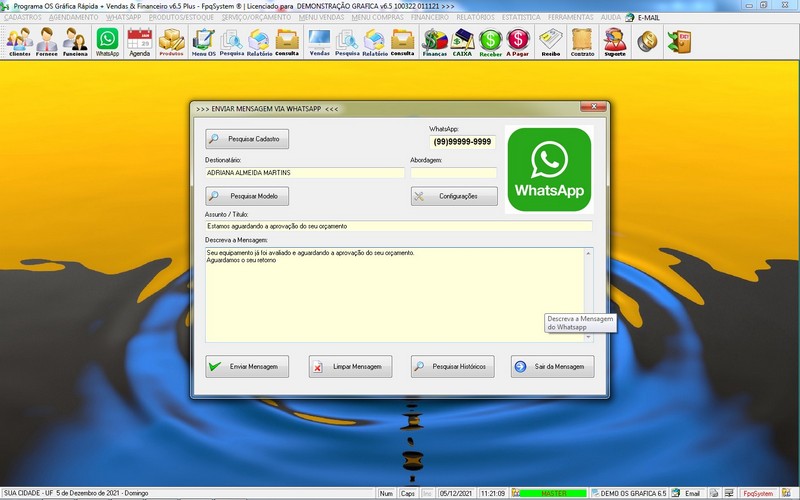Click the Assunto / Título field
This screenshot has width=800, height=500.
pos(398,226)
